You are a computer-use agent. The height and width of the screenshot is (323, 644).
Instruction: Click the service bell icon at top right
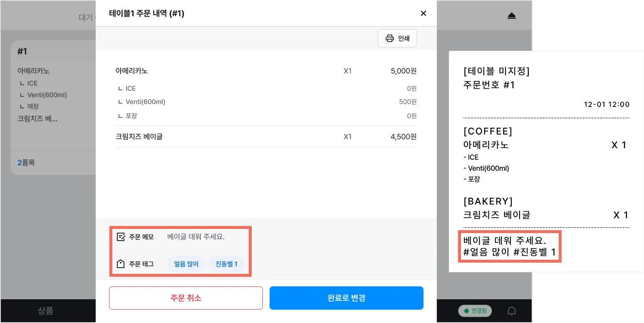click(x=512, y=16)
